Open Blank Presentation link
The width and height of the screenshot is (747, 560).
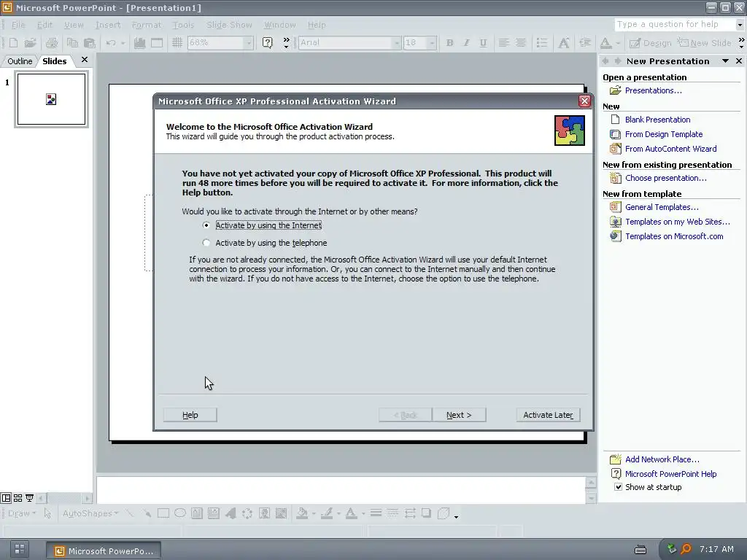(657, 120)
